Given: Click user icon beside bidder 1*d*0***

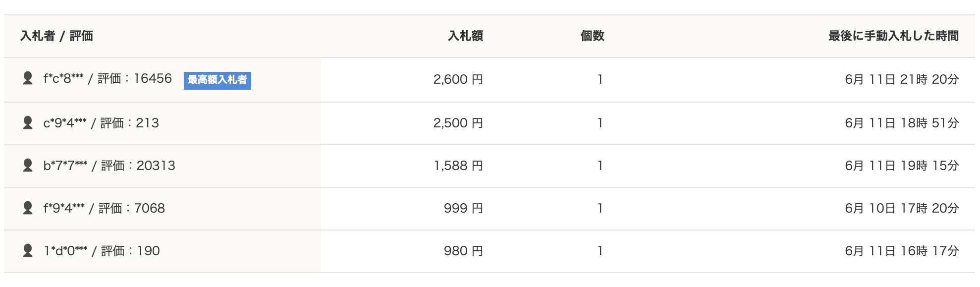Looking at the screenshot, I should 28,251.
